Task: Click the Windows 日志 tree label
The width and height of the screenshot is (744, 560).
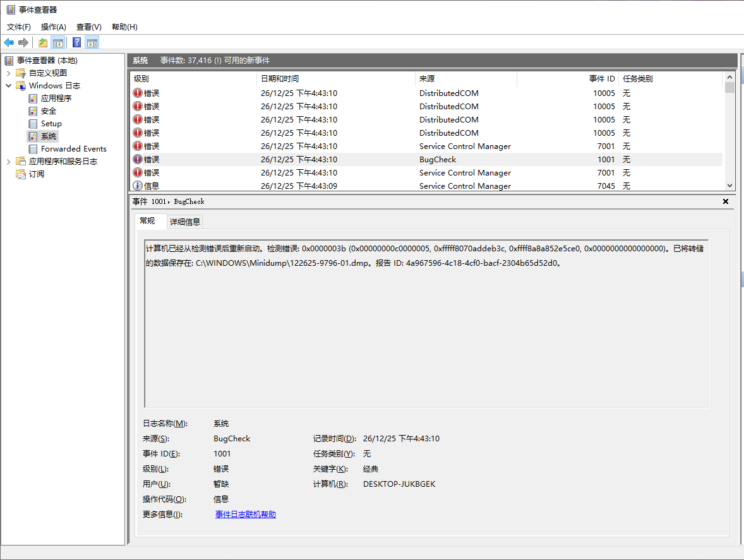Action: pyautogui.click(x=54, y=86)
